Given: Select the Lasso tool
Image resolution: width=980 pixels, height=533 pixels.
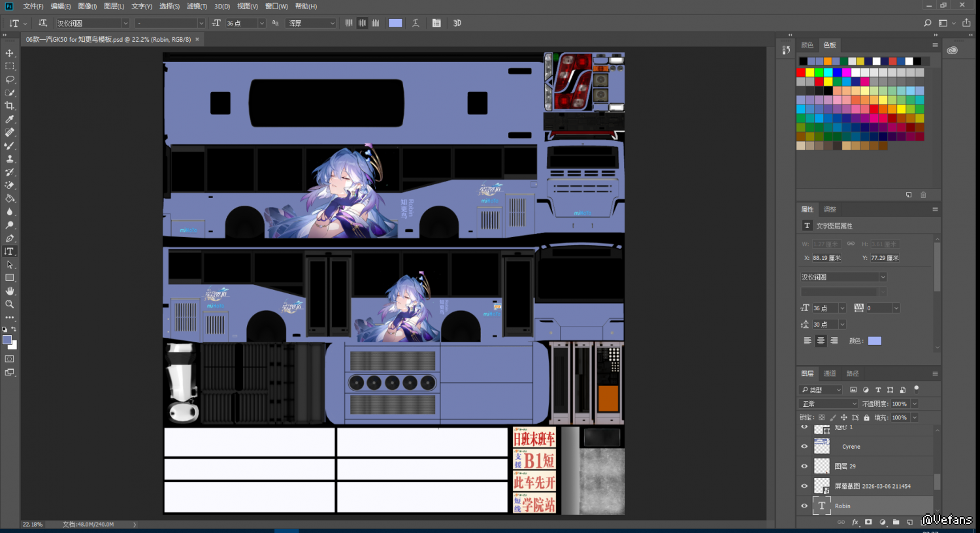Looking at the screenshot, I should tap(10, 79).
